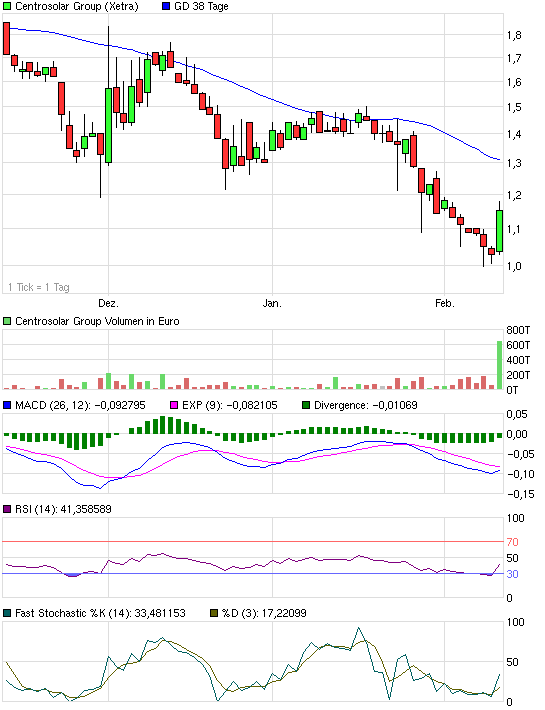Screen dimensions: 545x710
Task: Click the 1,7 price axis label
Action: pos(514,58)
